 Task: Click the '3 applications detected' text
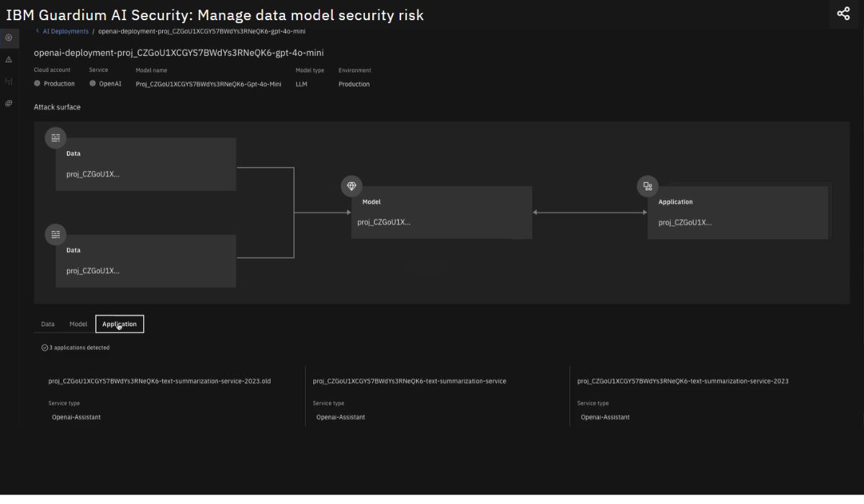point(79,347)
